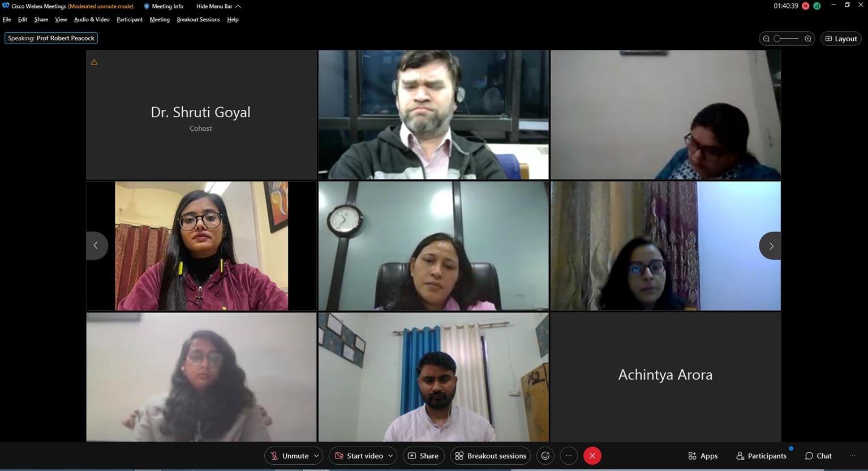Open the Breakout Sessions menu

[198, 19]
